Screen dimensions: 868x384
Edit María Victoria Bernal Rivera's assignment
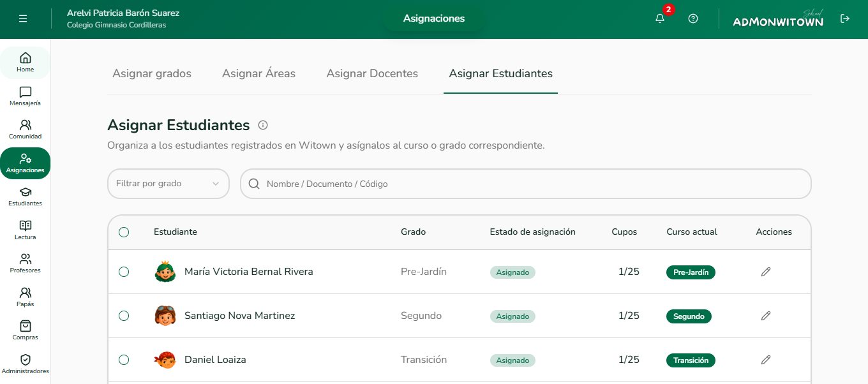766,272
